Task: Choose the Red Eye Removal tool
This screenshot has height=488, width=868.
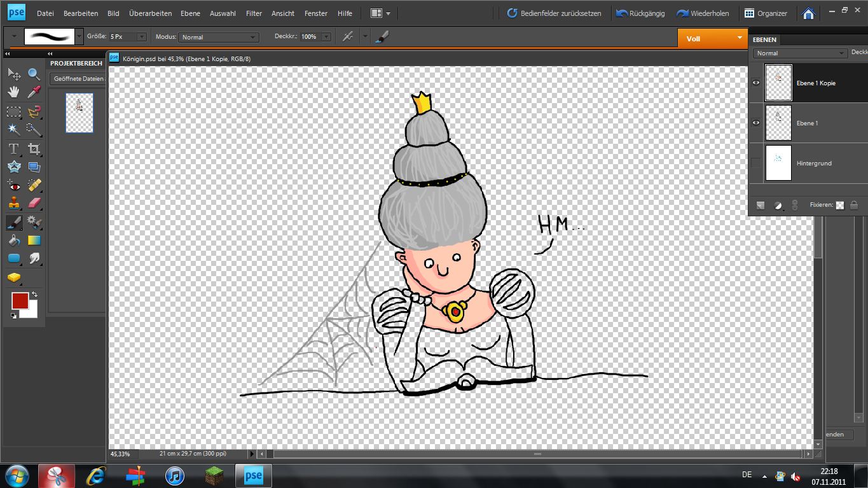Action: (x=13, y=186)
